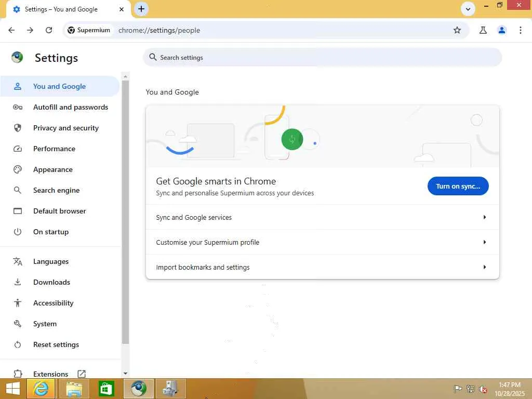Click the sidebar scroll up arrow
532x399 pixels.
point(126,77)
